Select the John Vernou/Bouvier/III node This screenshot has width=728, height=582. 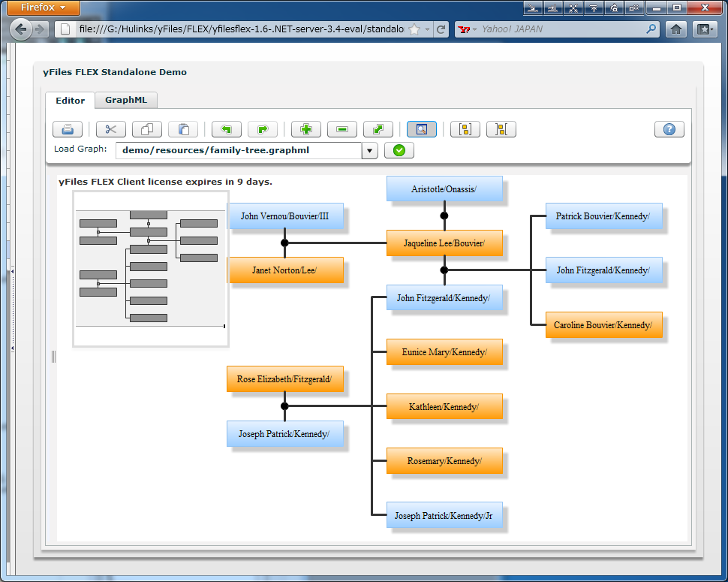[285, 216]
